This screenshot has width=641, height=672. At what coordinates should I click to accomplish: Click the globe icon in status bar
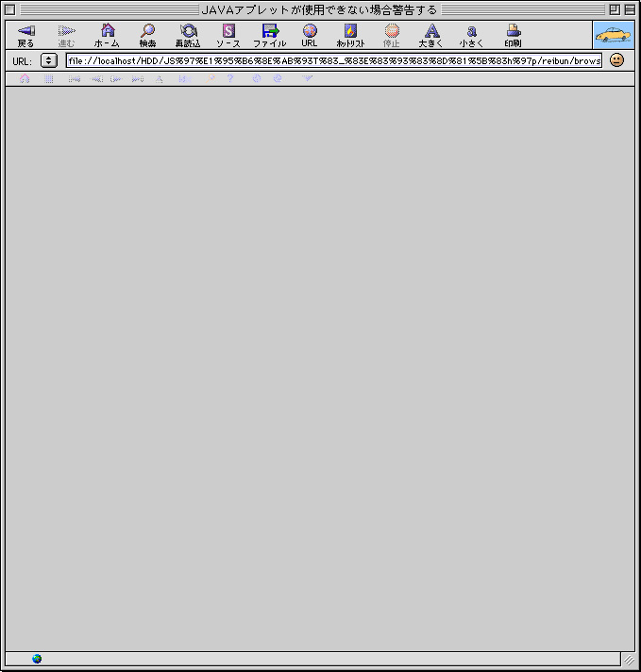point(37,658)
